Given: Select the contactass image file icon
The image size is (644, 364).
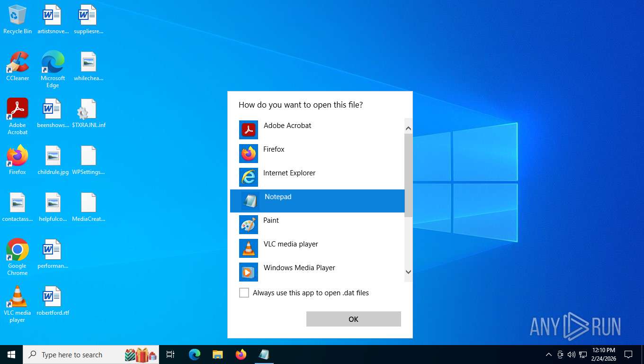Looking at the screenshot, I should [x=18, y=207].
